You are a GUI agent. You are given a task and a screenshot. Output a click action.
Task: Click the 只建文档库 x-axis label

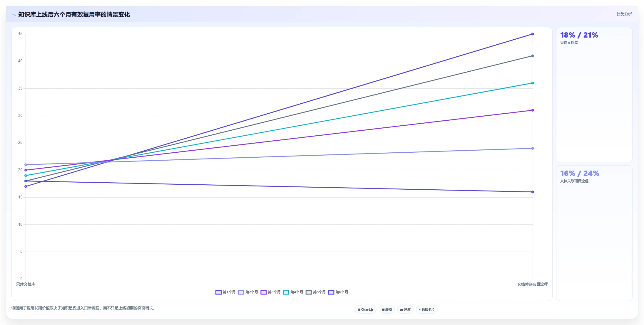(26, 284)
